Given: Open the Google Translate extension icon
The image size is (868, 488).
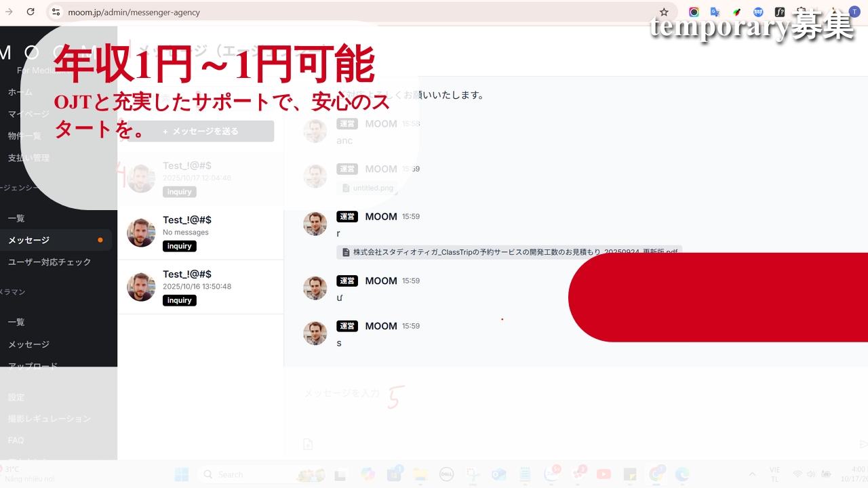Looking at the screenshot, I should (714, 12).
